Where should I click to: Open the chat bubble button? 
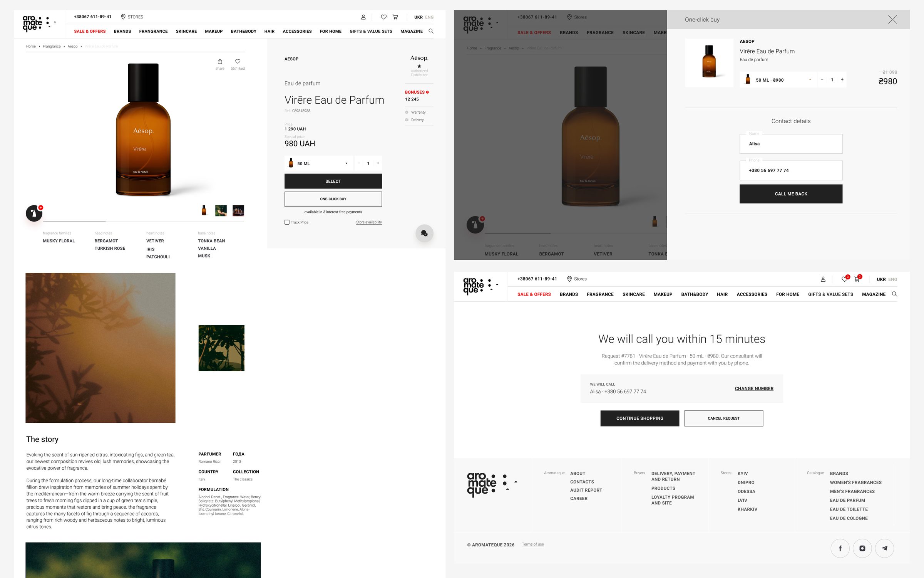[x=424, y=233]
